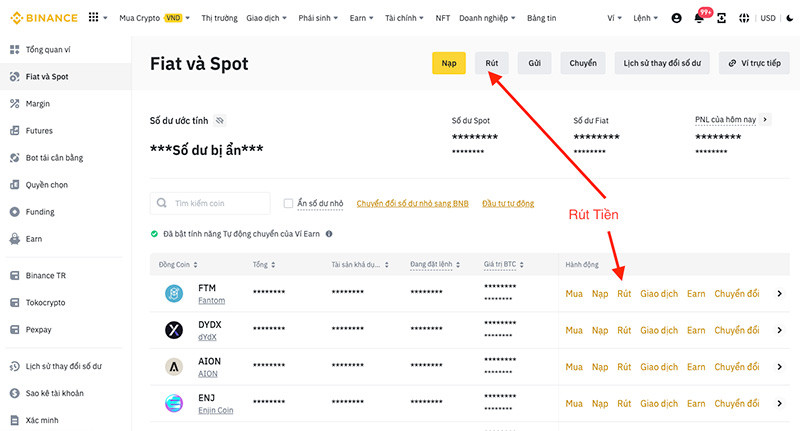Expand the Phái sinh menu

pyautogui.click(x=318, y=18)
